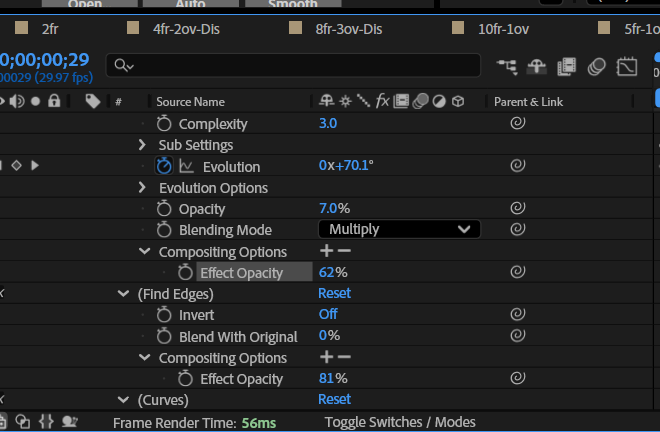Click the timeline layer search field
Screen dimensions: 660x432
[x=300, y=66]
